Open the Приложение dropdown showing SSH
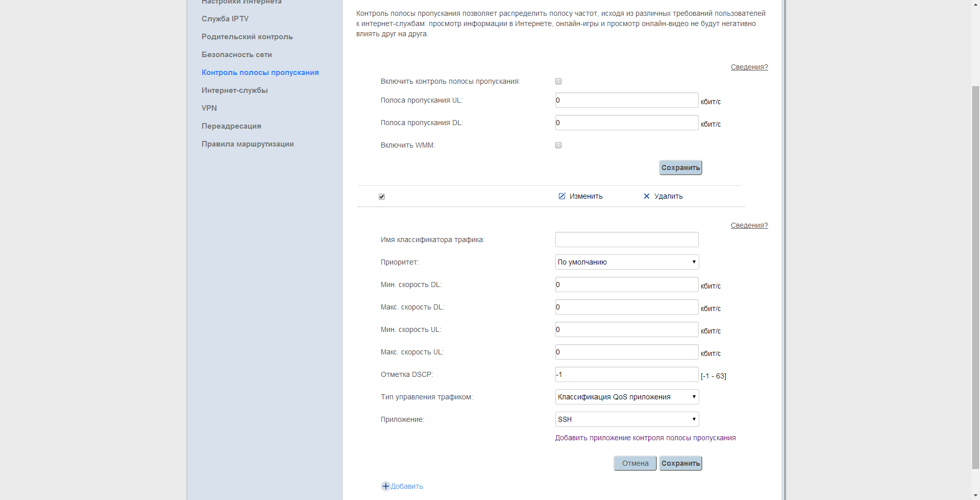Image resolution: width=980 pixels, height=500 pixels. (x=627, y=419)
